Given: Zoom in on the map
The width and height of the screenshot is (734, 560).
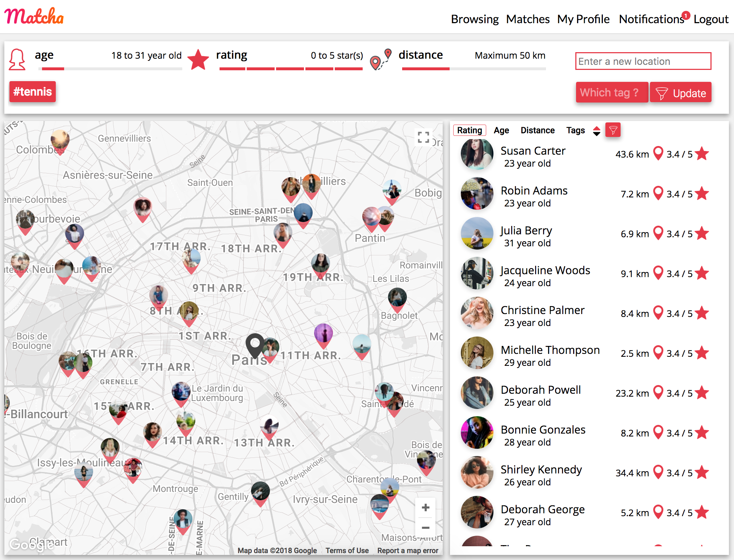Looking at the screenshot, I should (426, 507).
